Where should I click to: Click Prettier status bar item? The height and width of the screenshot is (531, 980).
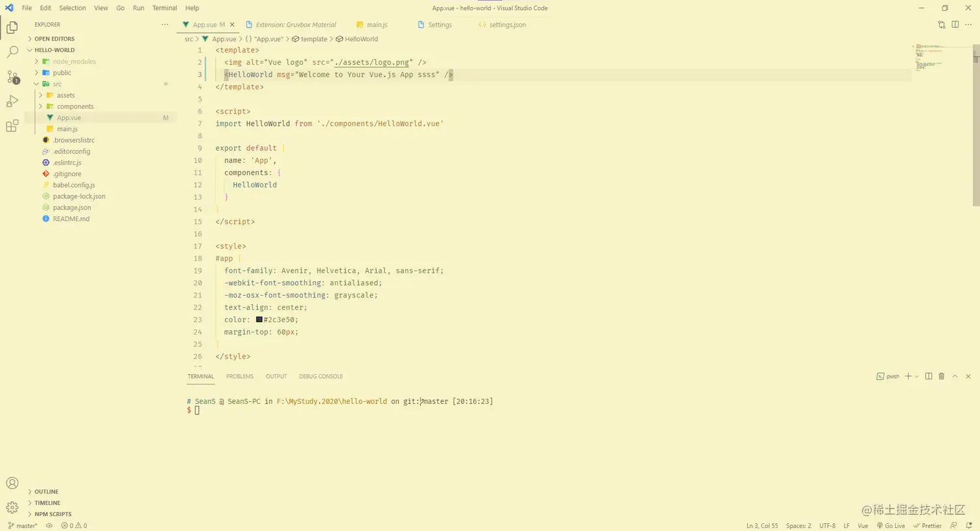[927, 526]
